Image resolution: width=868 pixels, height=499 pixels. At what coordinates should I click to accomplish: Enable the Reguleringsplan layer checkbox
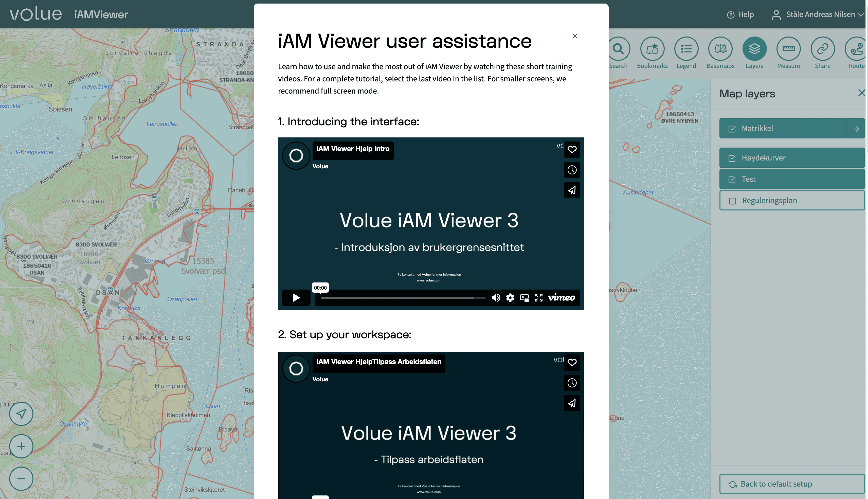[x=732, y=201]
